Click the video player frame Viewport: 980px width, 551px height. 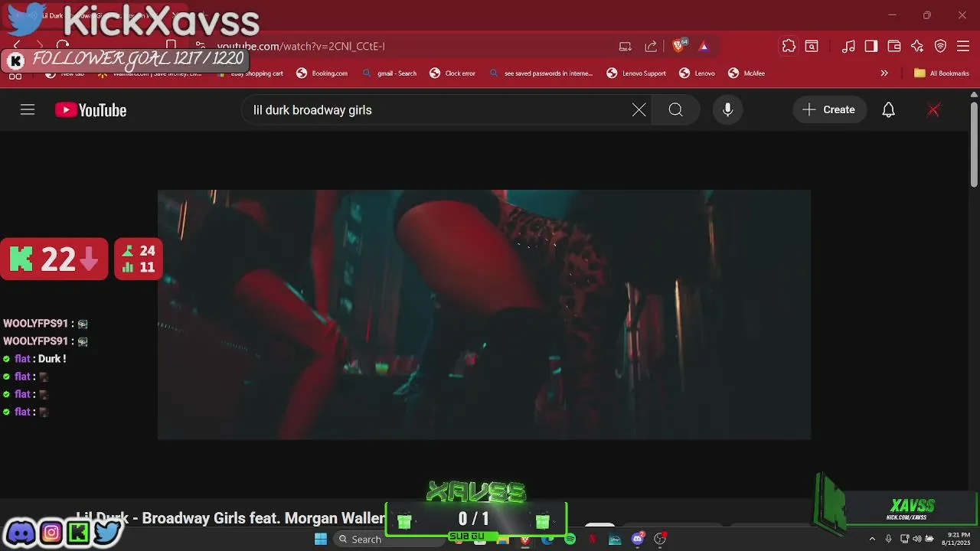pyautogui.click(x=484, y=315)
